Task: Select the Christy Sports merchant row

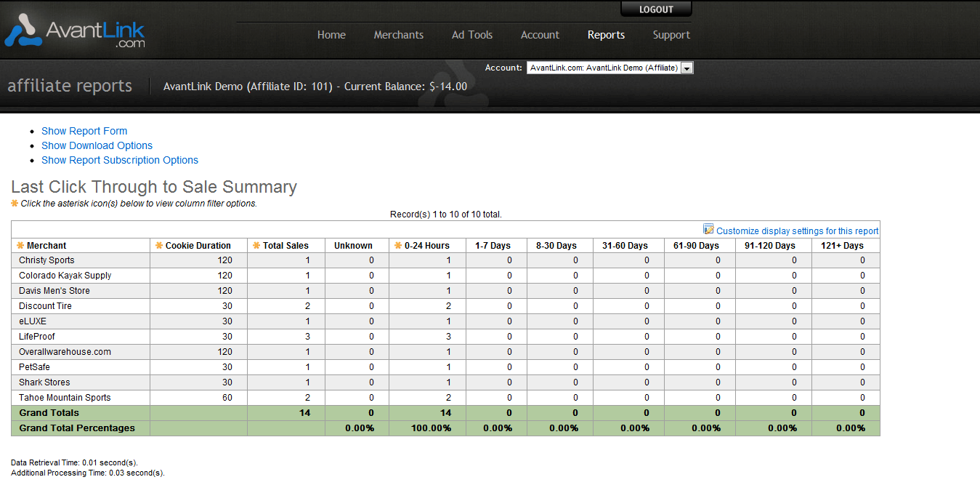Action: click(x=445, y=260)
